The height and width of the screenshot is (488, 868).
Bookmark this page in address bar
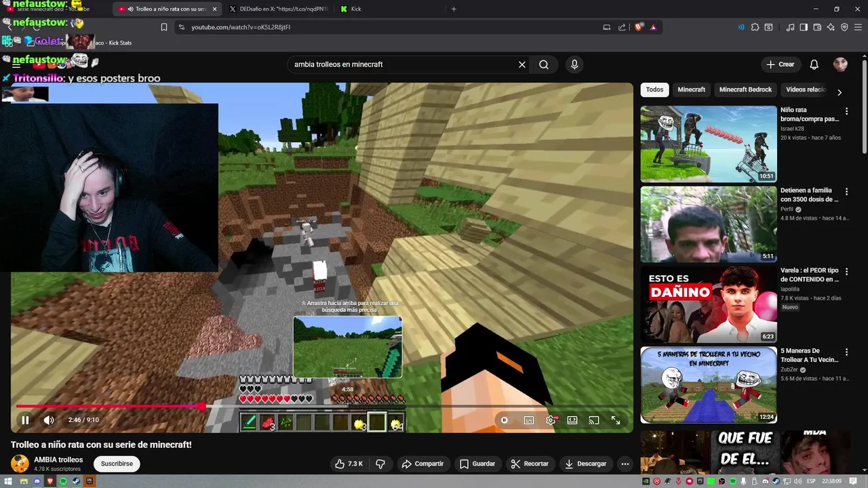pos(164,27)
